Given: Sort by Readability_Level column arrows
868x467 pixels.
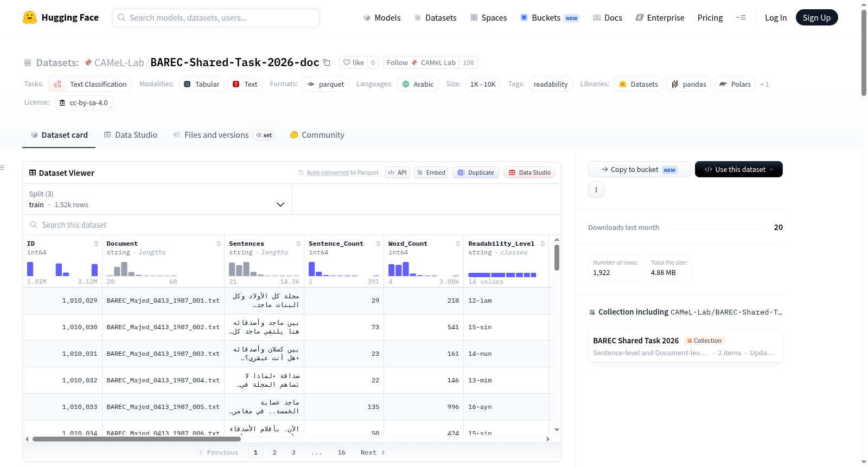Looking at the screenshot, I should click(542, 244).
